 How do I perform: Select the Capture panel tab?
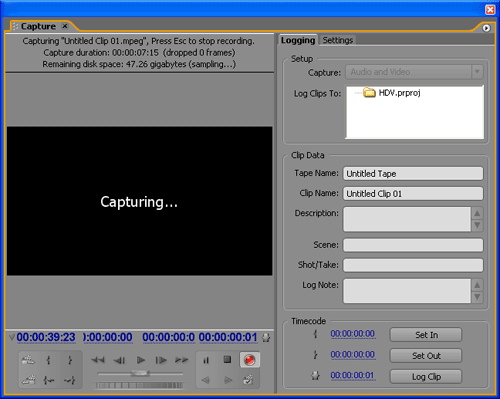coord(38,26)
